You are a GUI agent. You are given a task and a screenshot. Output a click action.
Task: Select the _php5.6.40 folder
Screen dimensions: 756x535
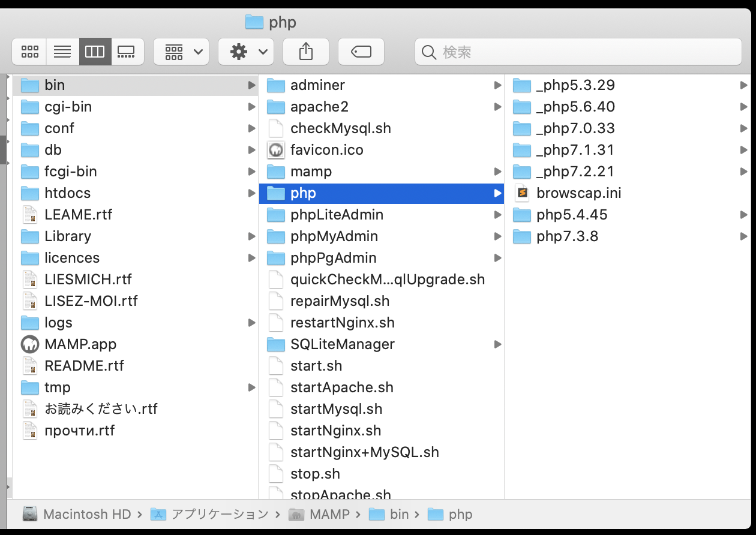(628, 107)
